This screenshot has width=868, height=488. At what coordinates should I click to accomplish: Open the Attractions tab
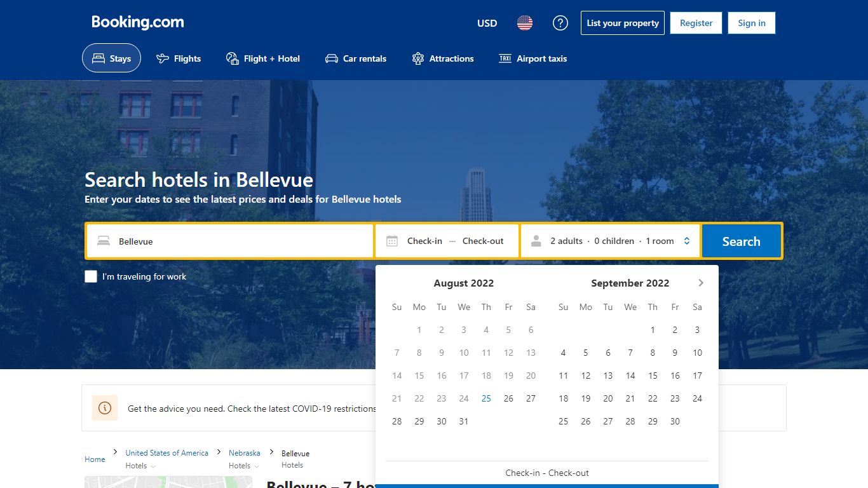tap(443, 58)
